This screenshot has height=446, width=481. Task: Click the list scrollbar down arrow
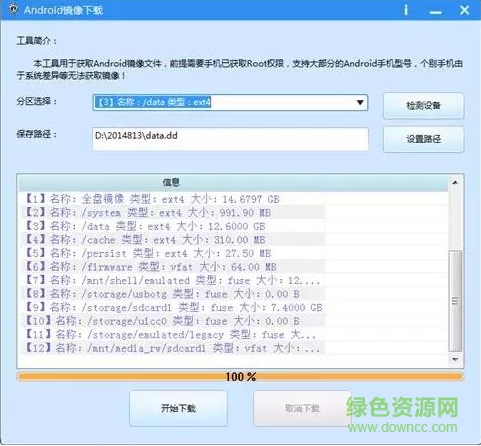tap(455, 359)
